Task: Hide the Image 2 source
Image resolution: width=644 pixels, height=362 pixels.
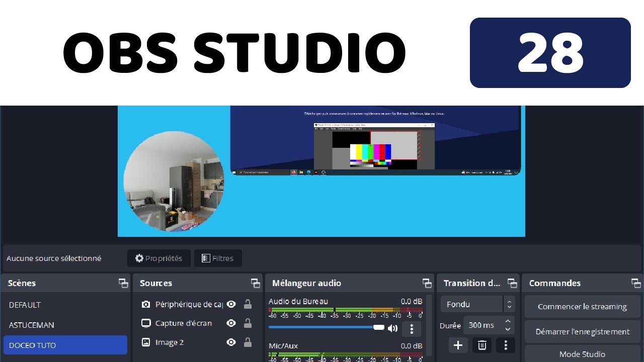Action: pos(231,342)
